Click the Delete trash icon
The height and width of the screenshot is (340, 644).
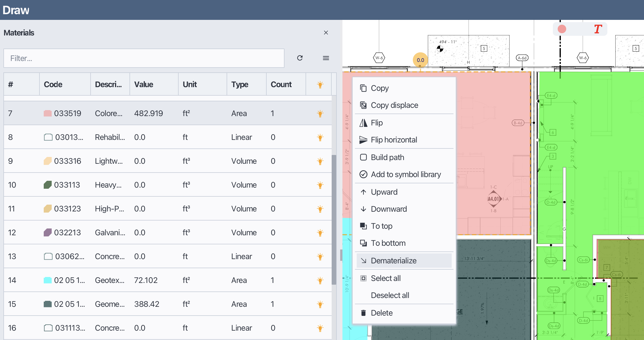point(363,313)
